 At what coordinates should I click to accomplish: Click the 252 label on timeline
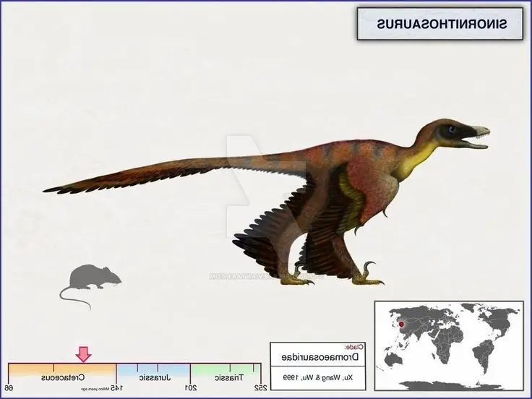(259, 388)
